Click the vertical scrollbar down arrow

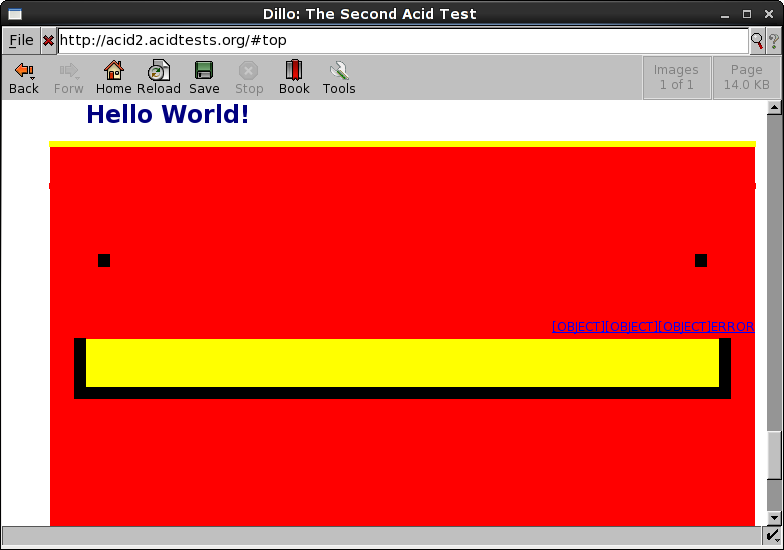[x=774, y=517]
